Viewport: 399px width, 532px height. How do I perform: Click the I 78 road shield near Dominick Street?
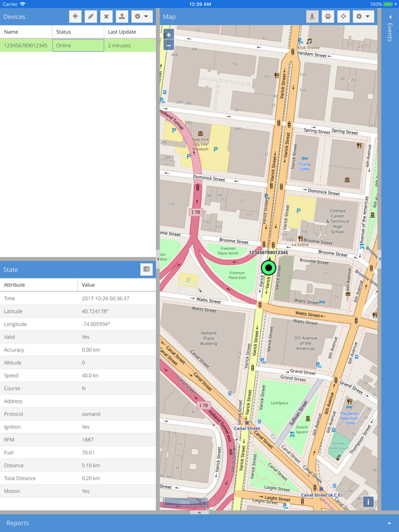point(196,212)
